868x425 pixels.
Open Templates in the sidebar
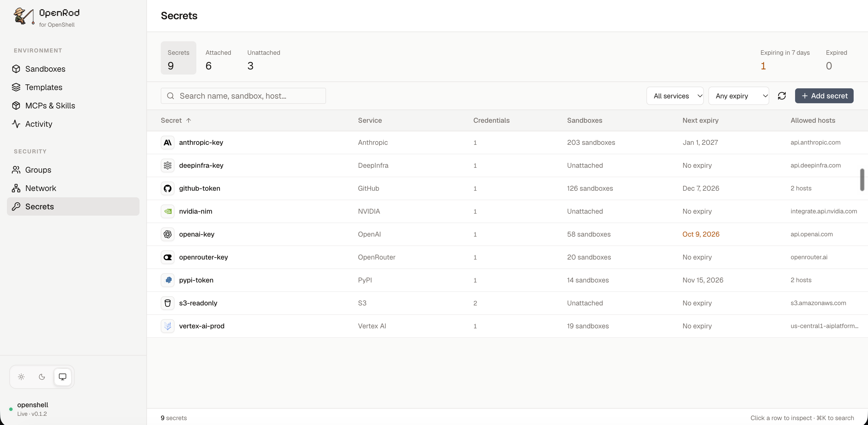point(73,87)
